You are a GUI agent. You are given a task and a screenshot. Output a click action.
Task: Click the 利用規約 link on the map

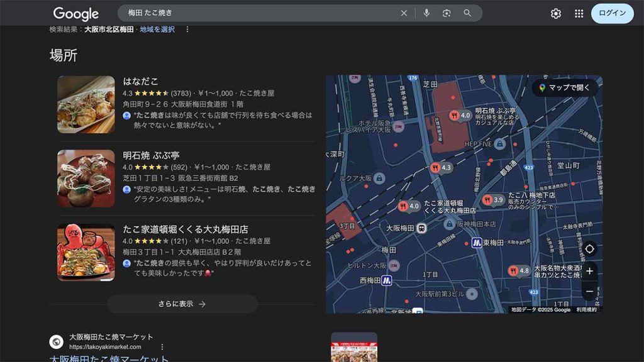[587, 310]
